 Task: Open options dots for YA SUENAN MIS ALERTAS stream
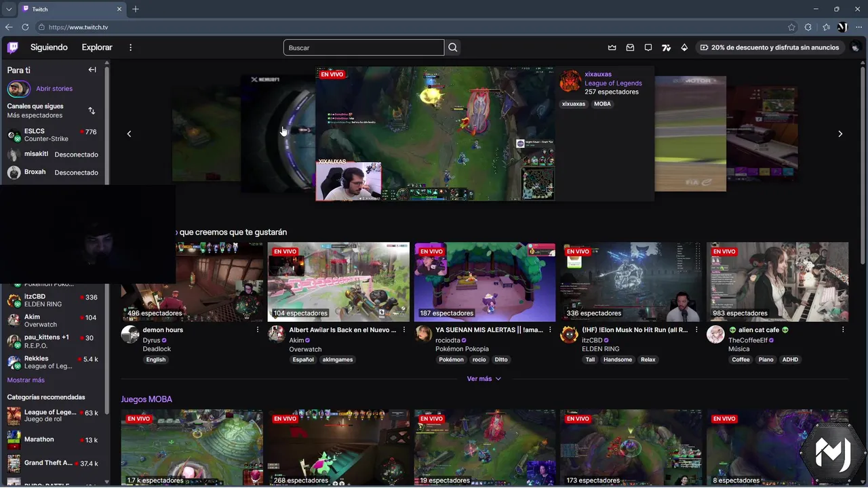(x=551, y=330)
